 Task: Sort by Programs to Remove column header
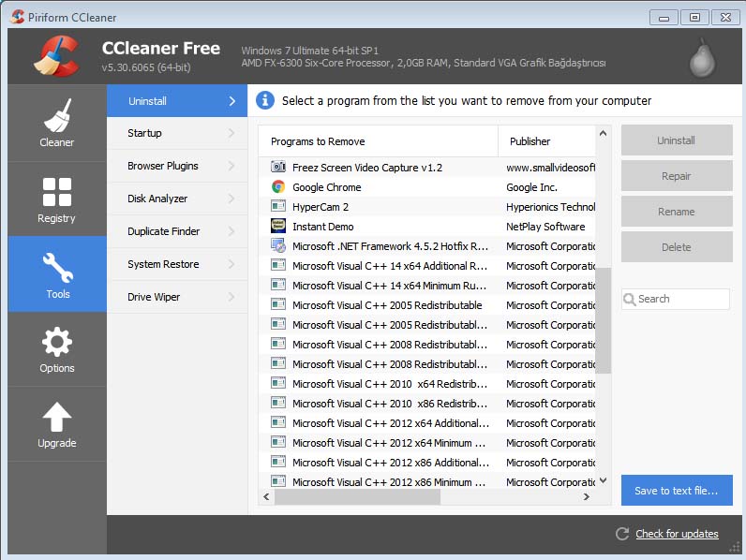pos(379,141)
